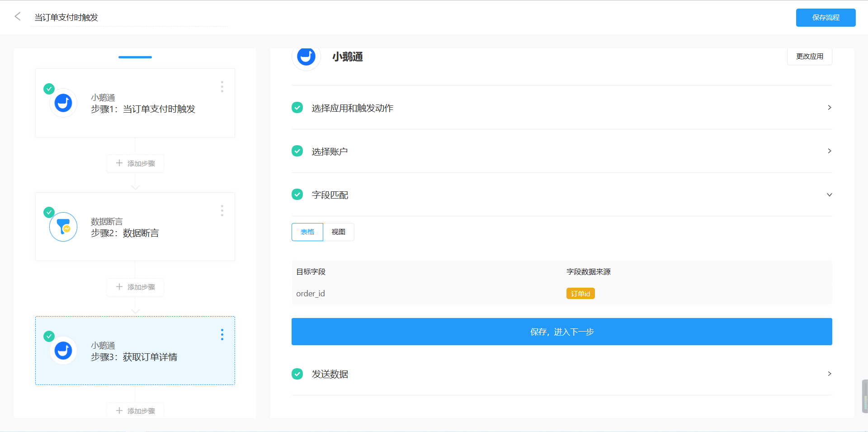Click the green check badge on step 2

click(x=49, y=212)
